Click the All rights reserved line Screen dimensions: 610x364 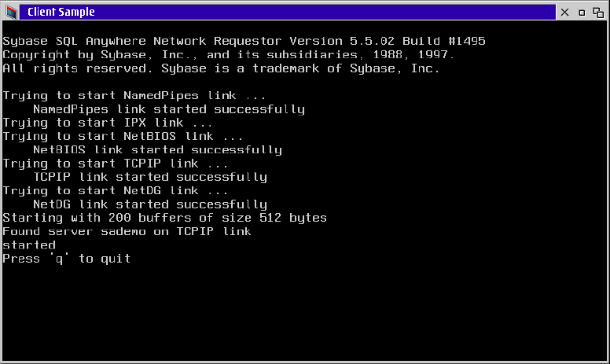221,68
